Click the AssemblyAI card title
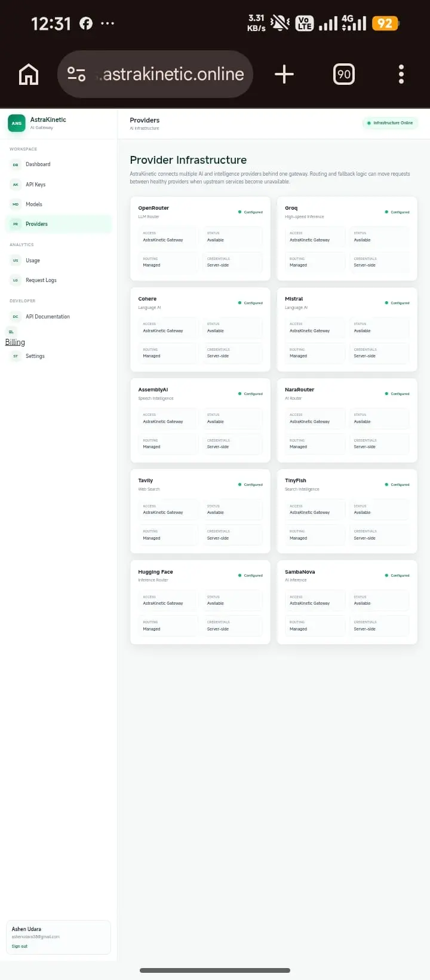This screenshot has width=430, height=980. pyautogui.click(x=153, y=390)
